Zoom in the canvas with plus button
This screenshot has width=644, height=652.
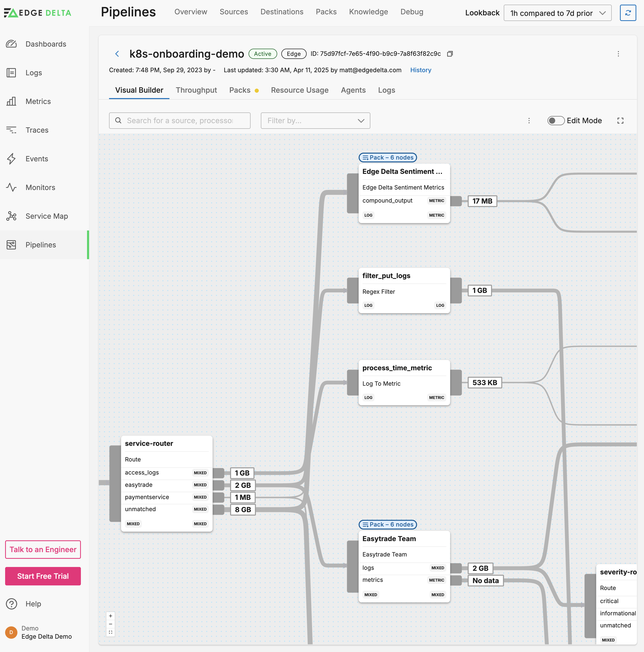tap(110, 616)
